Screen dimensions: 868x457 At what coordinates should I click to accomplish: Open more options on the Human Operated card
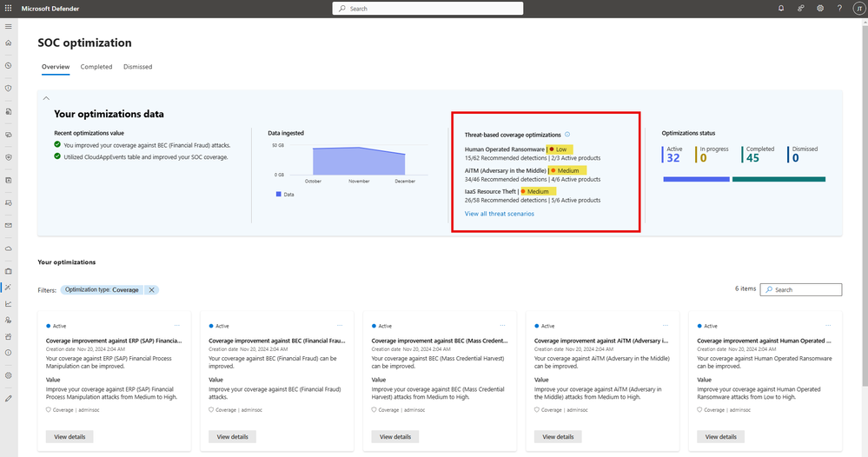tap(828, 326)
